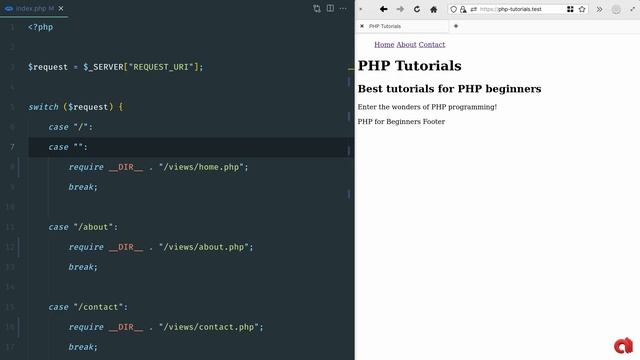Click "Best tutorials for PHP beginners" subheading
The height and width of the screenshot is (360, 640).
point(449,89)
